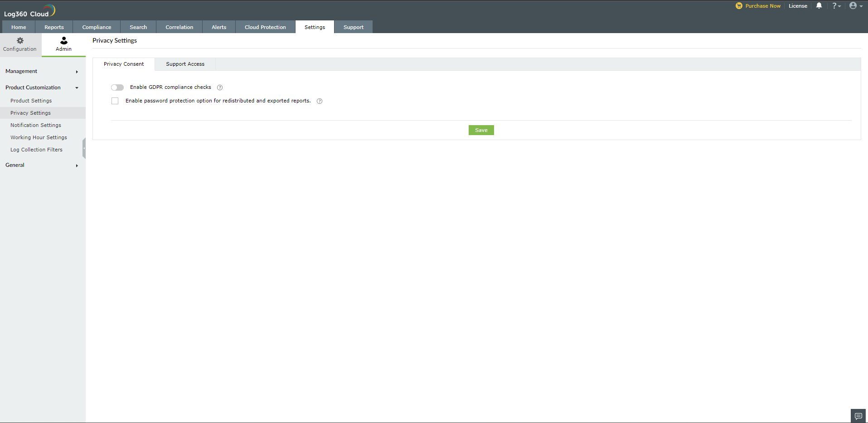
Task: Go to the Home tab
Action: pos(19,27)
